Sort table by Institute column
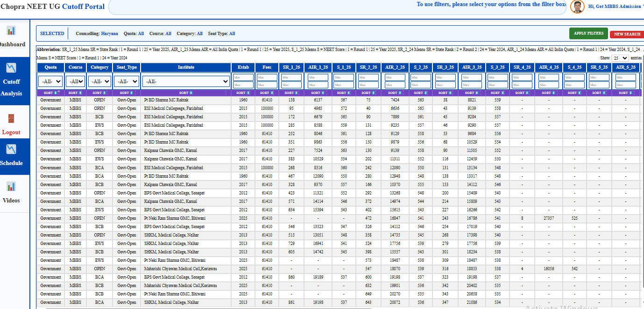 tap(185, 93)
